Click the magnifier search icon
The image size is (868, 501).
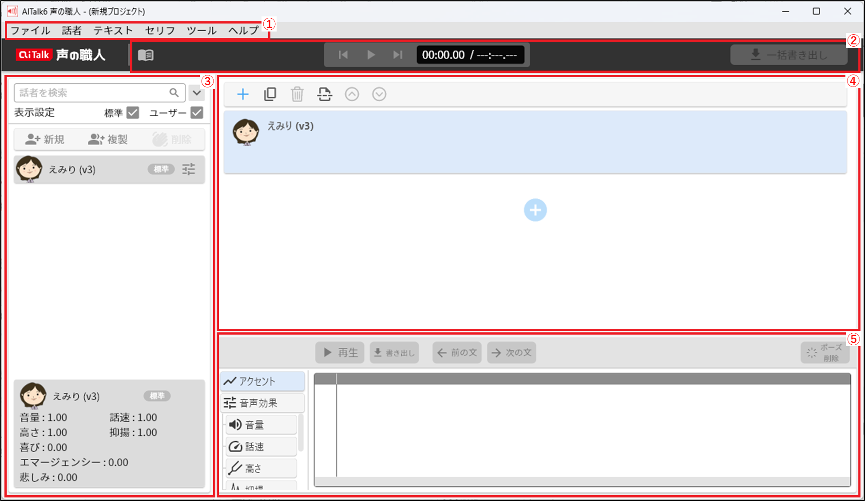(x=174, y=93)
